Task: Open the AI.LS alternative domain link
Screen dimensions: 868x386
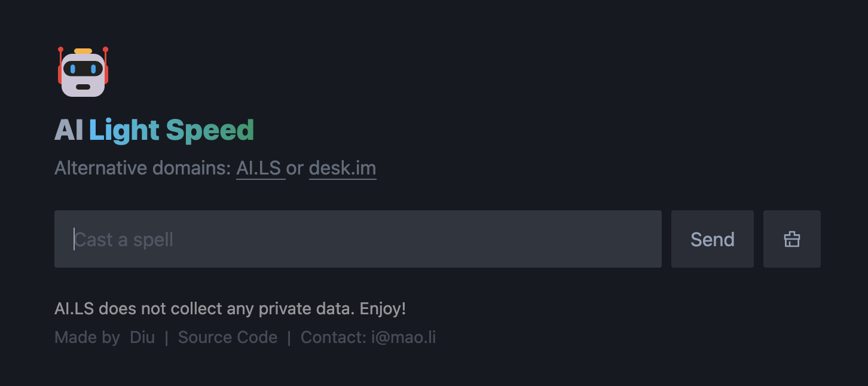Action: pos(259,169)
